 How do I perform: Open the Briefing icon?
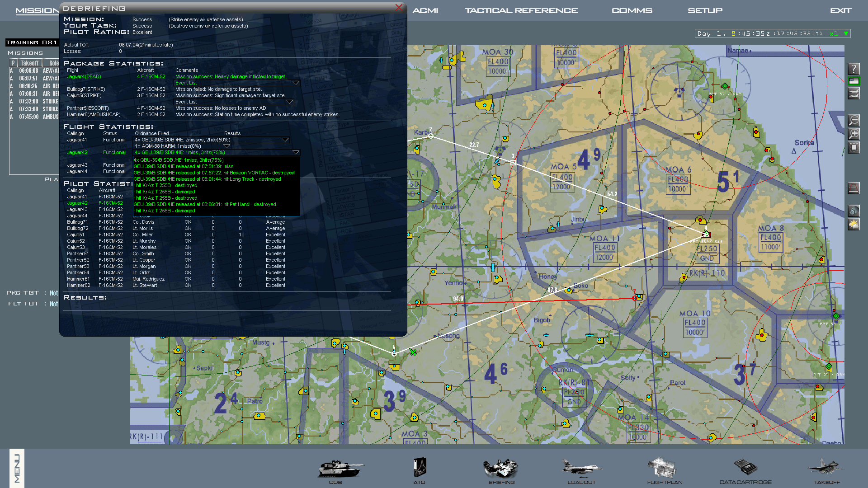click(500, 469)
